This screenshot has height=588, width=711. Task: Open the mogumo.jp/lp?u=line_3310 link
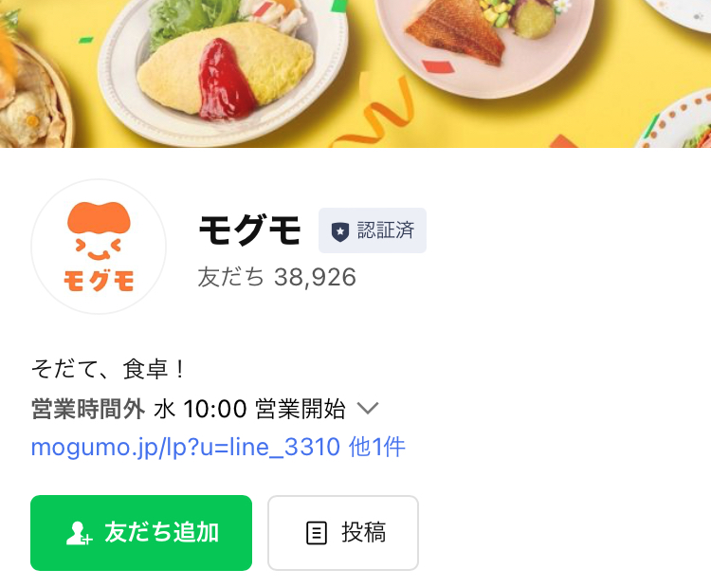186,448
